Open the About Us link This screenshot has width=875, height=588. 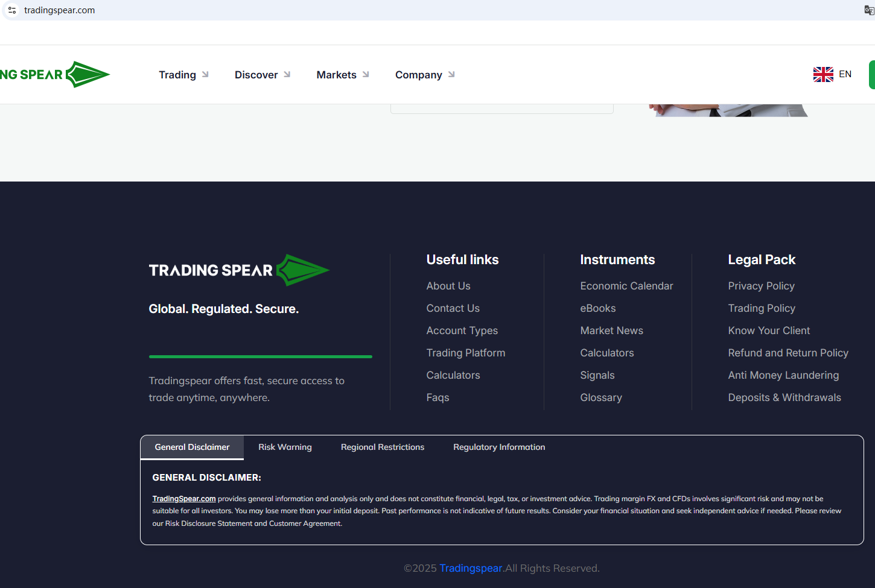[x=448, y=286]
